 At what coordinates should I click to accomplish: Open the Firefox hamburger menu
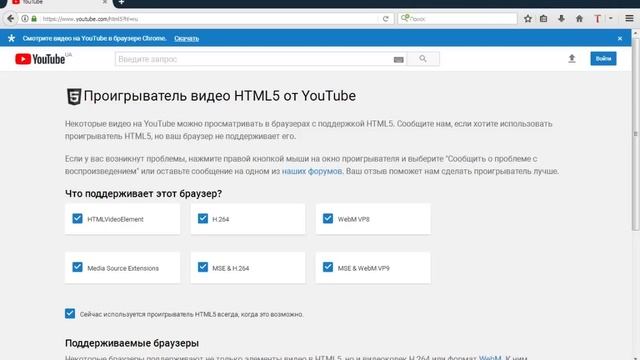click(x=629, y=19)
